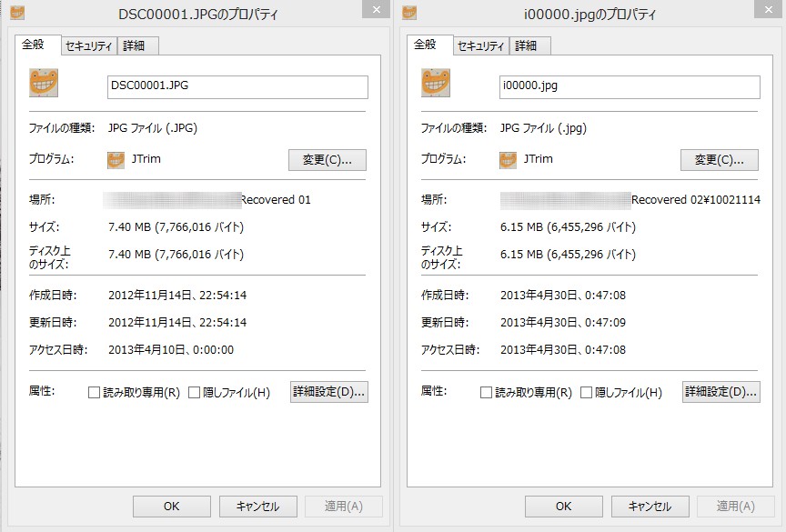Close the DSC00001.JPG properties window
Image resolution: width=786 pixels, height=532 pixels.
click(373, 10)
